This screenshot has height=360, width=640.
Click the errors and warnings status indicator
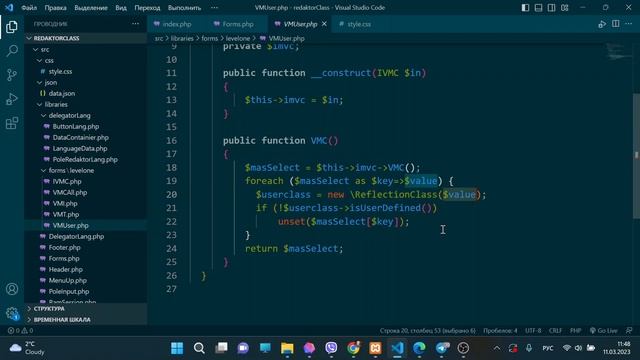(x=20, y=331)
